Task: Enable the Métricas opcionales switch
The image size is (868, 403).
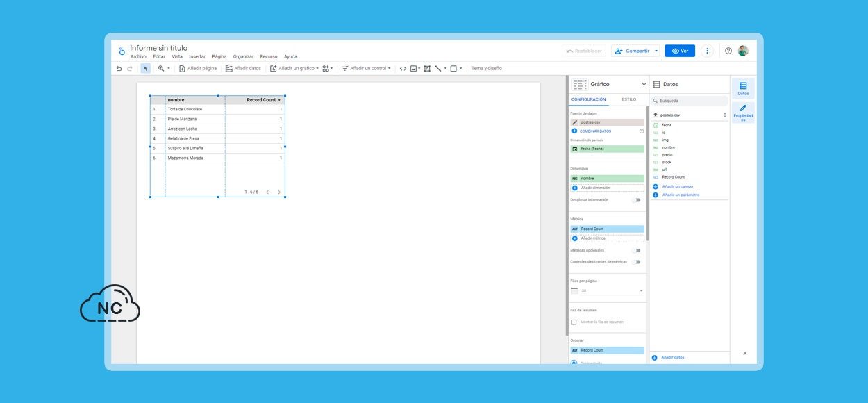Action: click(635, 250)
